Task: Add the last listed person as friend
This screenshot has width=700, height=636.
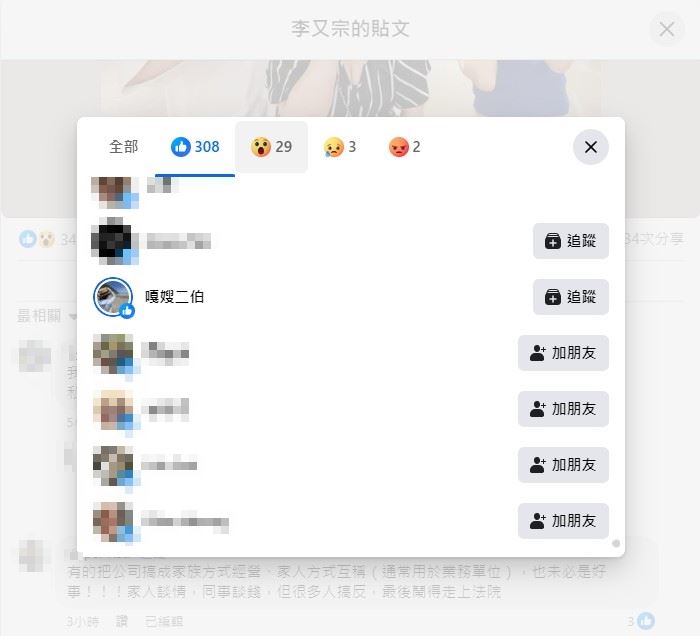Action: (563, 521)
